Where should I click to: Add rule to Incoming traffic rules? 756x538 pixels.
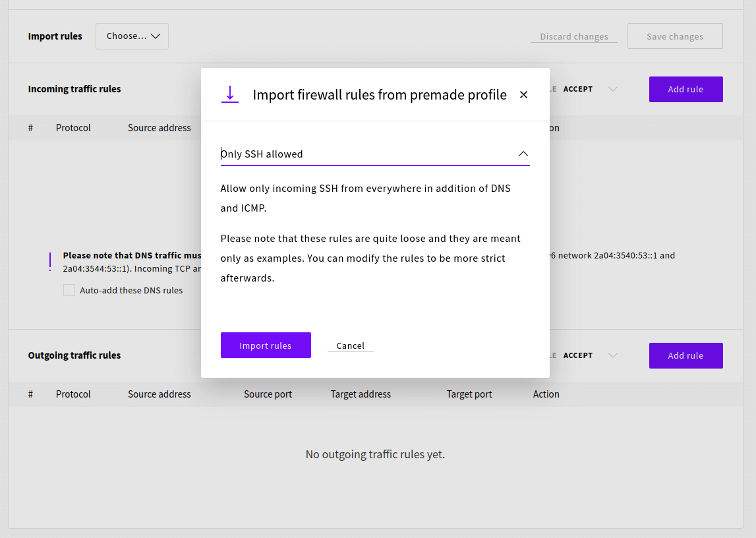click(x=685, y=89)
